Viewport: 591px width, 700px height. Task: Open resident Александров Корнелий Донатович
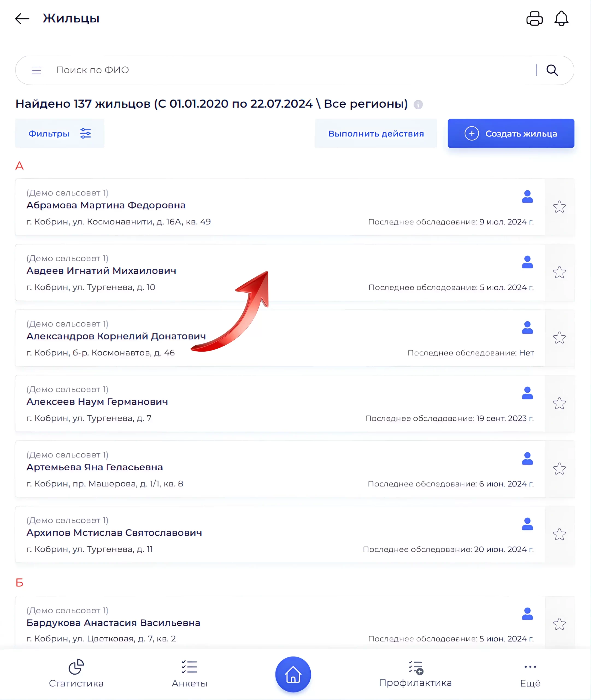click(x=116, y=336)
